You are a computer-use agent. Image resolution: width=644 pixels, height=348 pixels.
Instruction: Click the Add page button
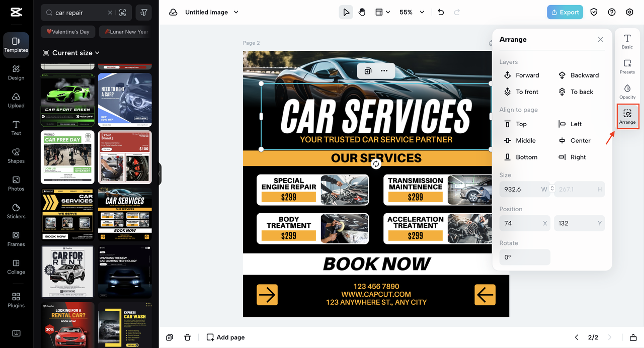click(226, 337)
